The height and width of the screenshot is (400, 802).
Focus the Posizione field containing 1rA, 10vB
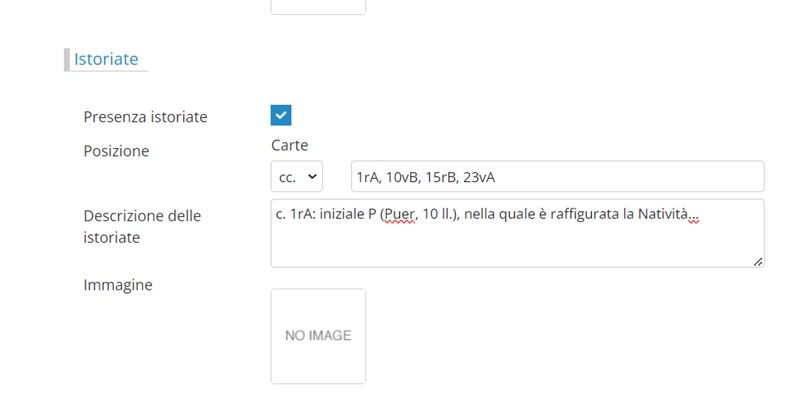coord(557,177)
